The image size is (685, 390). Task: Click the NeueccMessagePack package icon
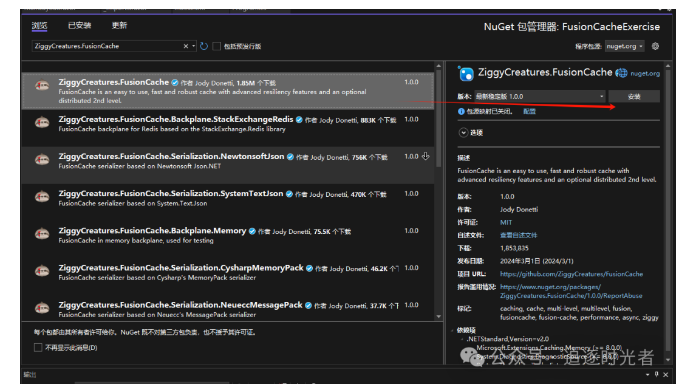[42, 308]
